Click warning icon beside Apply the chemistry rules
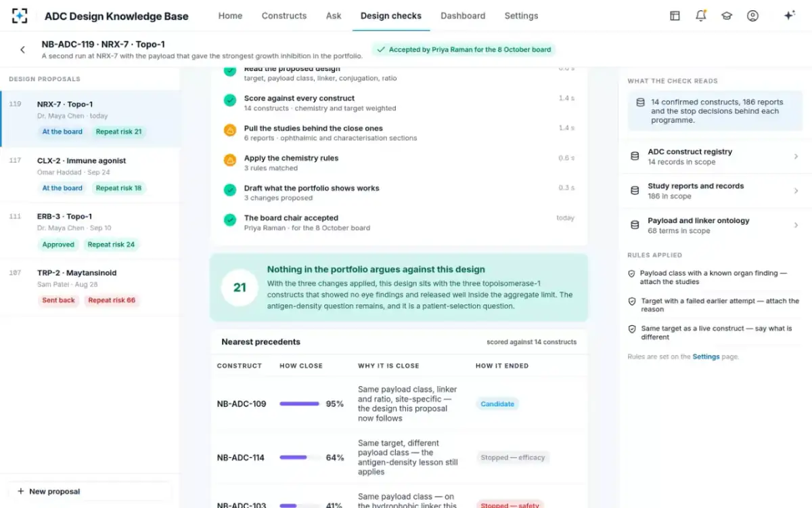 coord(230,160)
